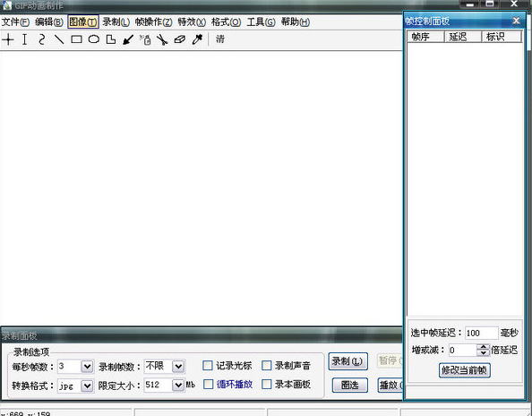Screen dimensions: 532x416
Task: Close the 帧控制面板 panel
Action: point(517,21)
